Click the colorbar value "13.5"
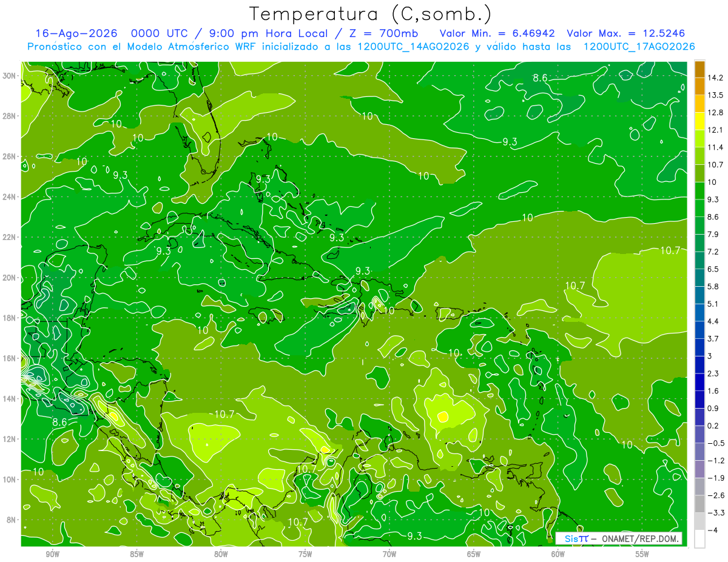This screenshot has height=562, width=728. [716, 95]
